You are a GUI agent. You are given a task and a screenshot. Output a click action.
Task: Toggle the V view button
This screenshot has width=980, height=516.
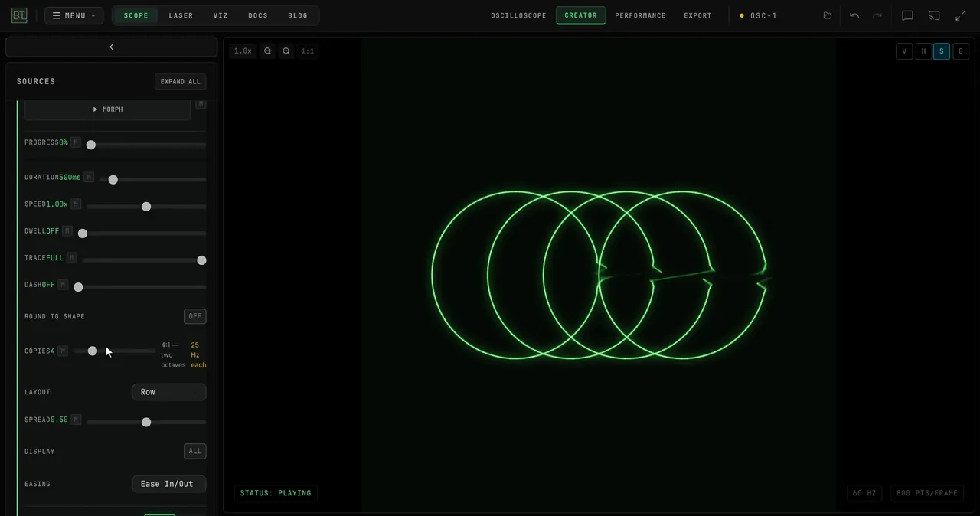pyautogui.click(x=904, y=51)
